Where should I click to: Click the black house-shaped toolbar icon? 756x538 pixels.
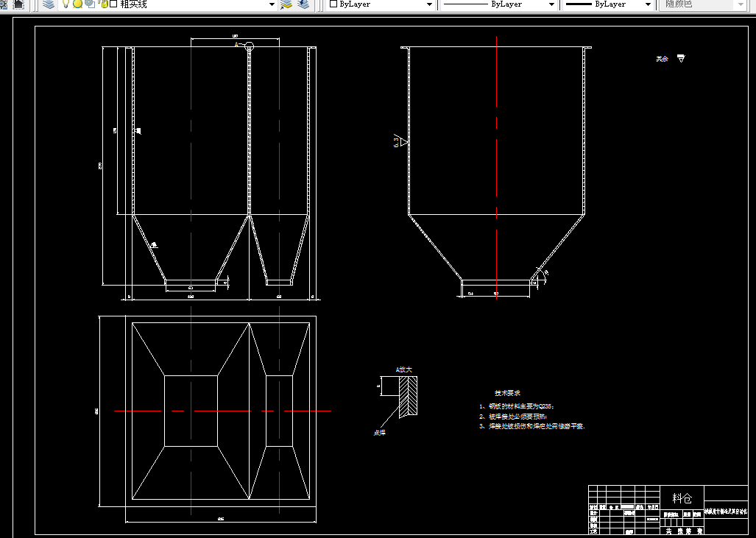[18, 4]
